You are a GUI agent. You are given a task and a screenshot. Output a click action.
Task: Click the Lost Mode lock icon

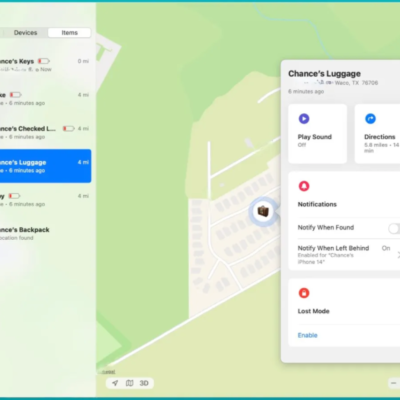point(304,293)
